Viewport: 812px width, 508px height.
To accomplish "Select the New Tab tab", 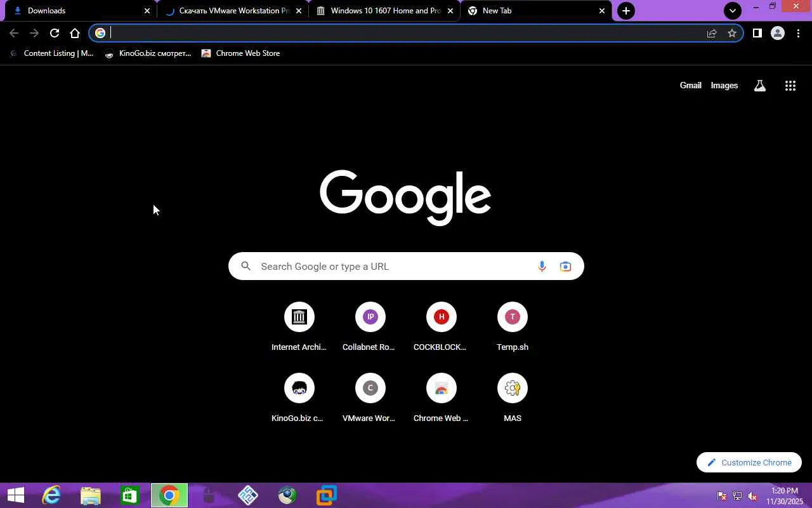I will [536, 11].
